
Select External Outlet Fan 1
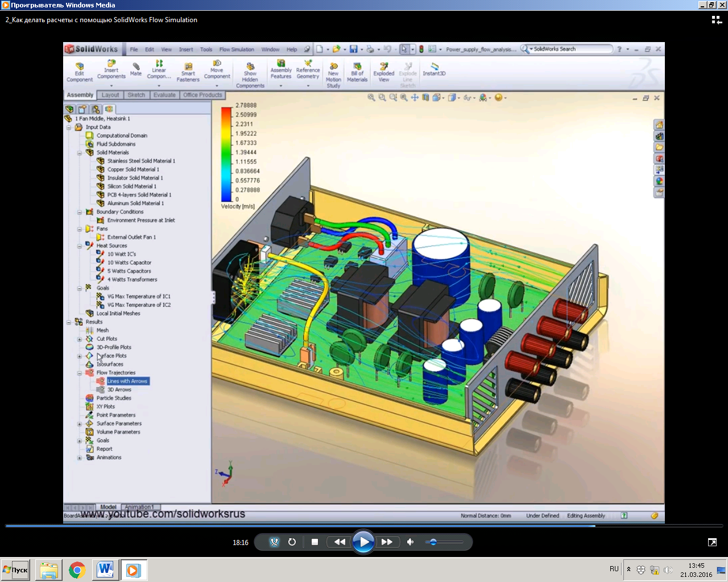(x=131, y=237)
